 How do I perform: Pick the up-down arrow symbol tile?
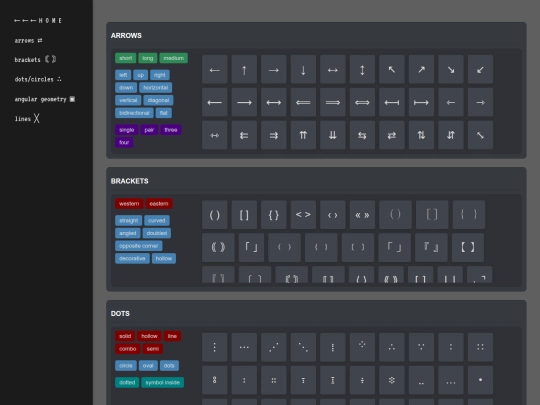pos(362,69)
